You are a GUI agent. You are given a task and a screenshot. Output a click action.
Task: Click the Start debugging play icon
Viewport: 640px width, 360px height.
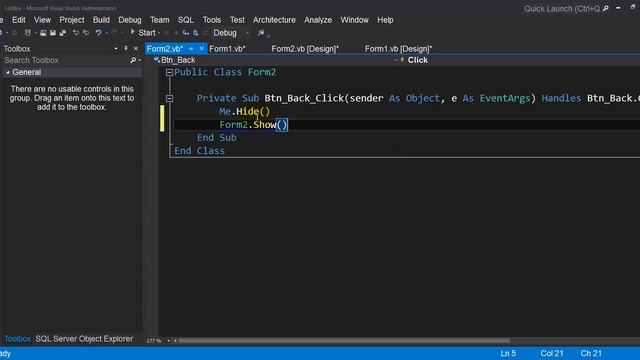coord(132,32)
